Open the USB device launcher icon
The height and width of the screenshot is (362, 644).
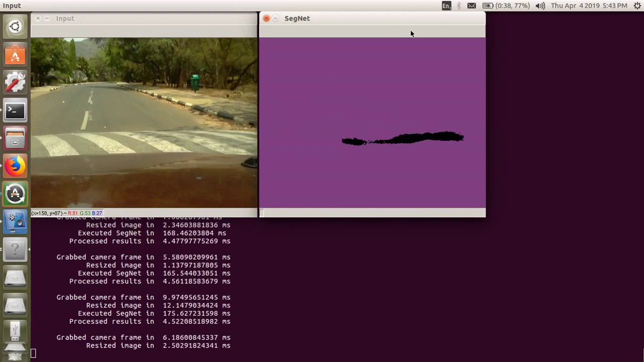coord(15,330)
